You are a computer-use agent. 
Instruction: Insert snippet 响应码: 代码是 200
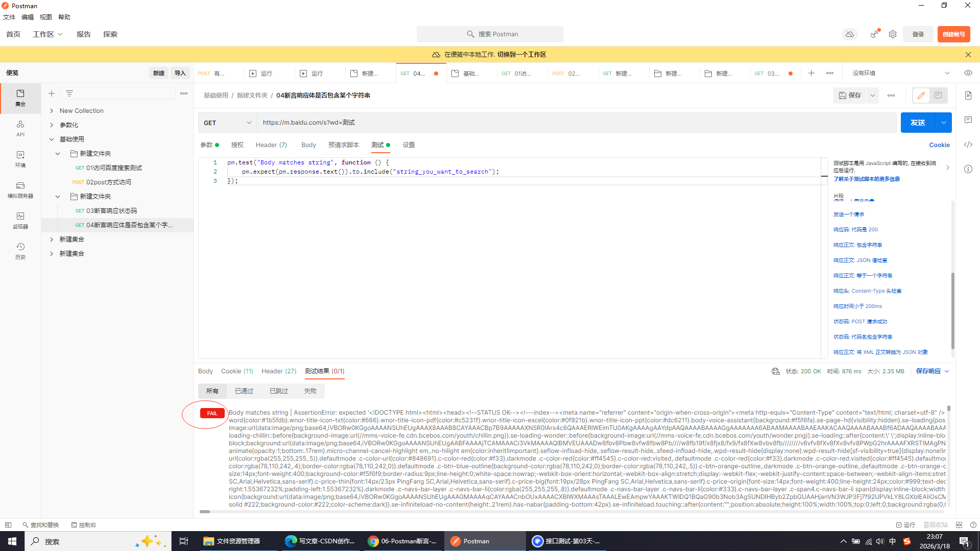(x=855, y=230)
